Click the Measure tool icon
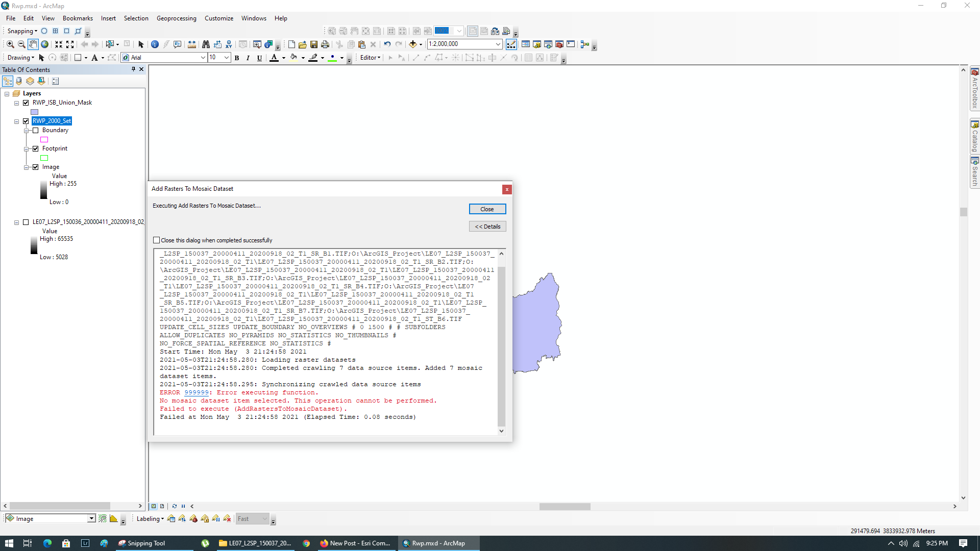Viewport: 980px width, 551px height. point(192,44)
